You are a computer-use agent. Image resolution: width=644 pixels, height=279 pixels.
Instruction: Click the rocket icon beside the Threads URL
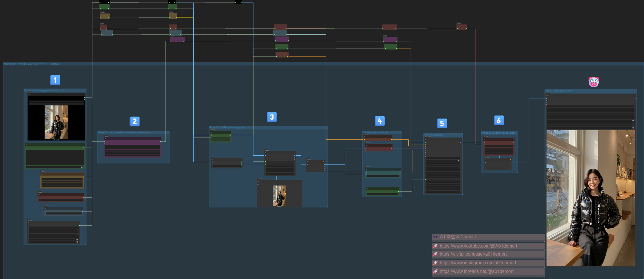coord(436,271)
